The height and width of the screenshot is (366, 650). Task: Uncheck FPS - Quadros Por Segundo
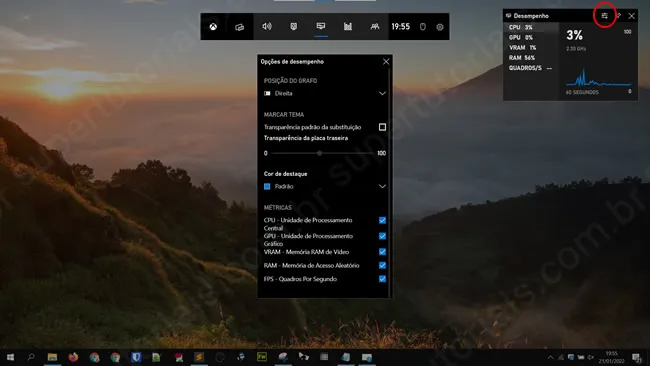[382, 279]
